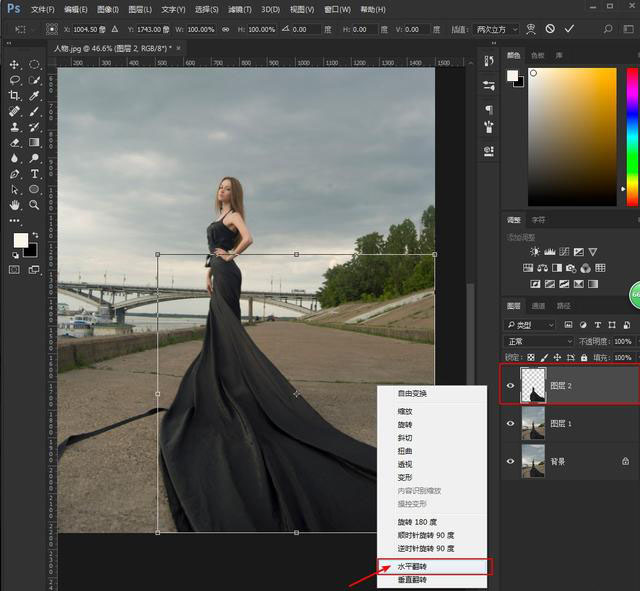Select the Crop tool
This screenshot has height=591, width=640.
coord(14,96)
